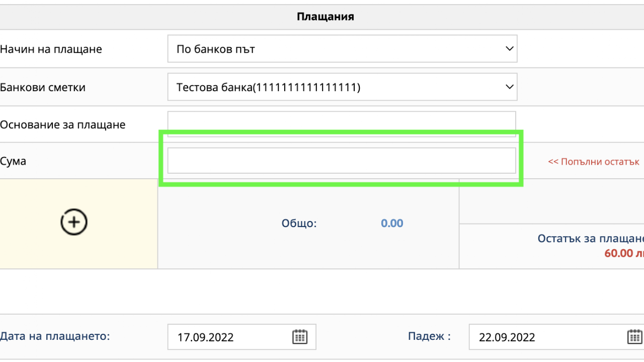
Task: Open the Банкови сметки dropdown
Action: click(342, 87)
